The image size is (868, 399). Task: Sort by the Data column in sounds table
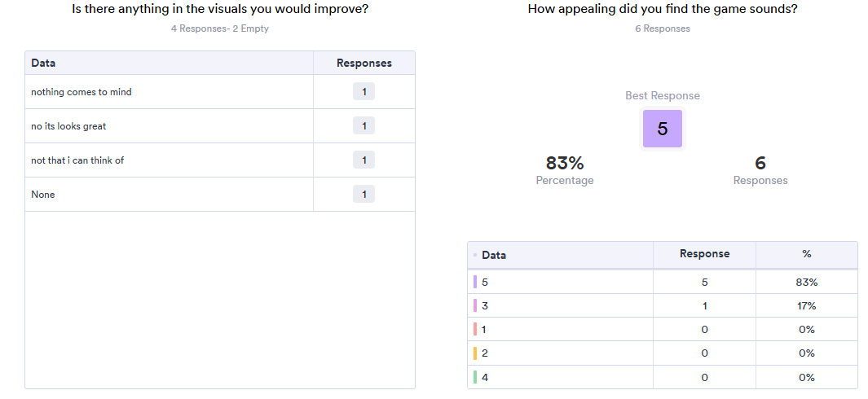tap(494, 255)
